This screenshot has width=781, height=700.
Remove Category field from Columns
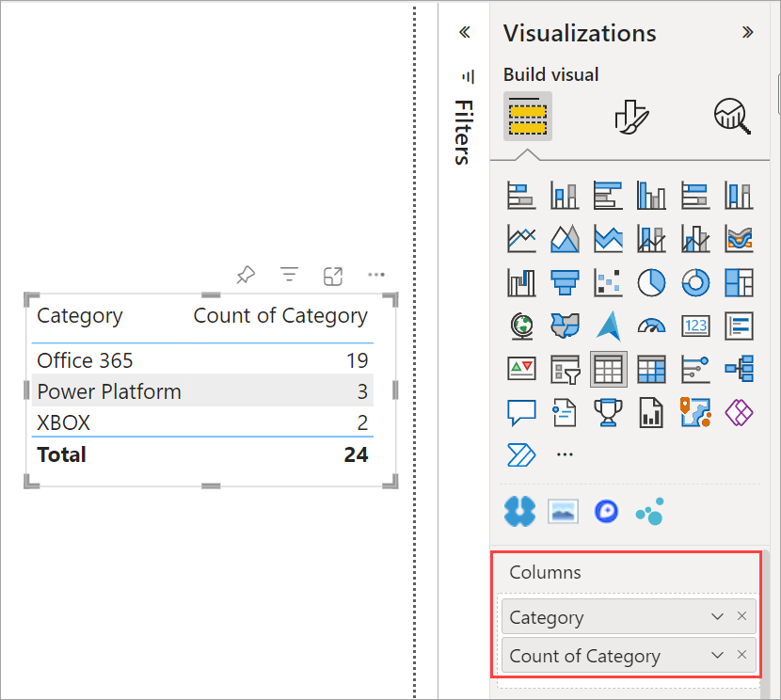point(742,616)
